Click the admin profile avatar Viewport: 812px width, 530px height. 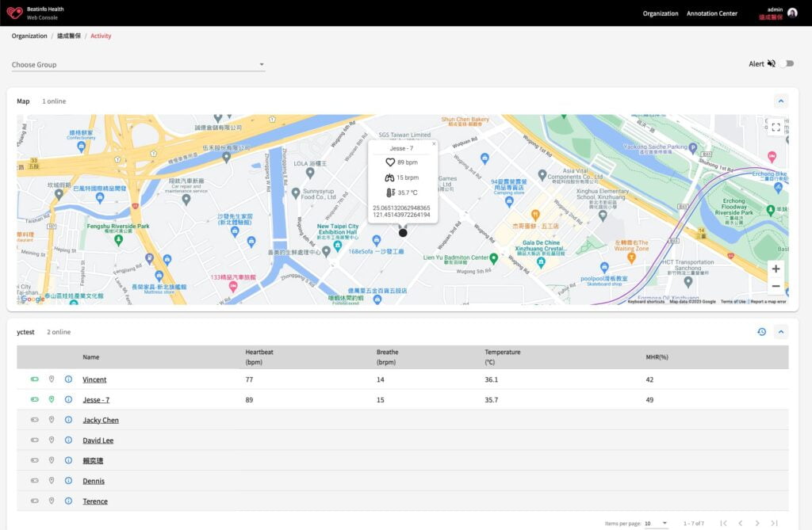click(x=793, y=12)
